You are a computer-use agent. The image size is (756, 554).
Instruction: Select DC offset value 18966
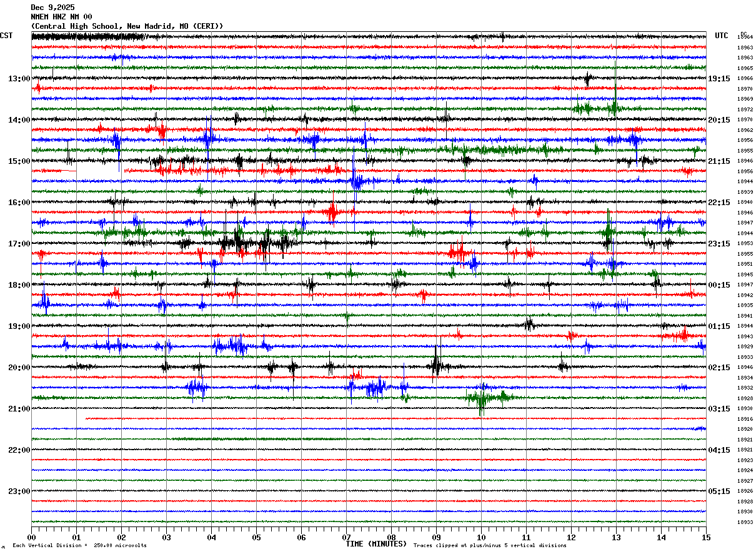coord(745,79)
